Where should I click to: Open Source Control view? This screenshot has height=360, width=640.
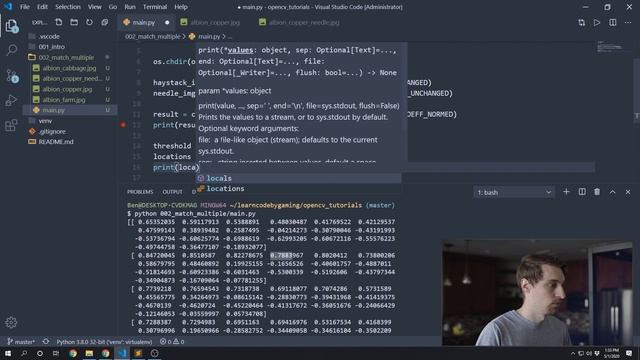coord(11,76)
